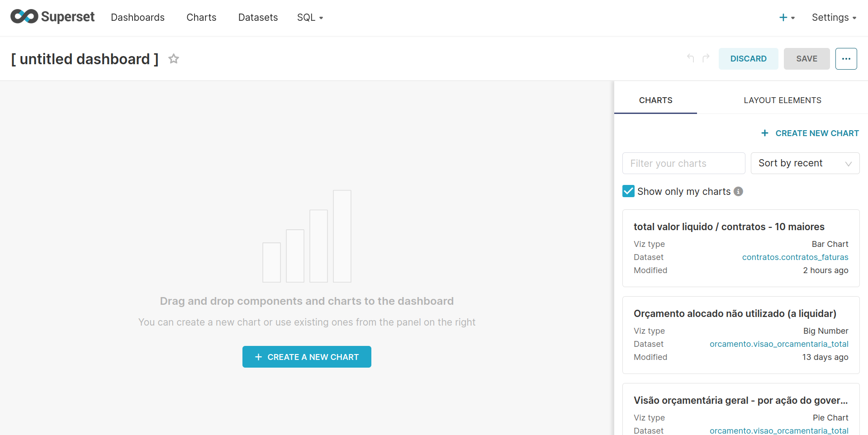Screen dimensions: 868x435
Task: Uncheck Show only my charts checkbox
Action: [628, 191]
